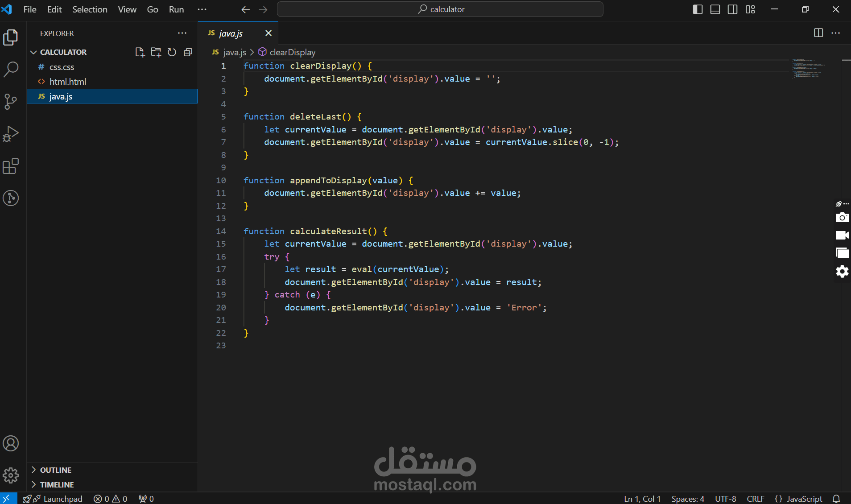The image size is (851, 504).
Task: Split the editor to the right
Action: tap(818, 33)
